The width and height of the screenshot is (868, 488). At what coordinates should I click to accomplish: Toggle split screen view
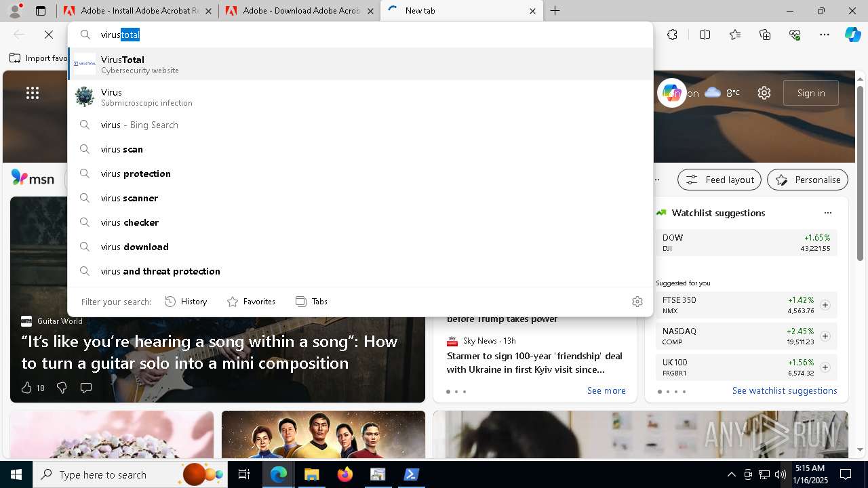pos(705,35)
